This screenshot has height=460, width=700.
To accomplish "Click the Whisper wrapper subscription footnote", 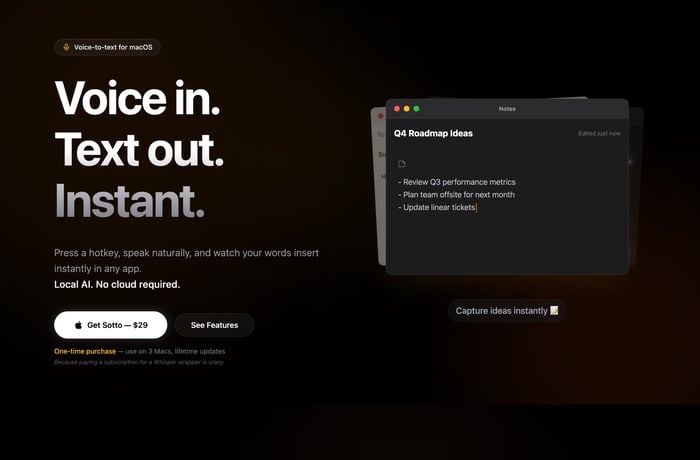I will click(x=139, y=362).
